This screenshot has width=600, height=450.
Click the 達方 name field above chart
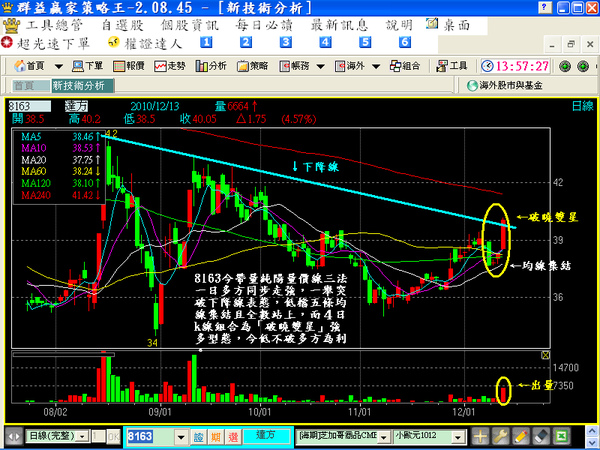click(76, 106)
